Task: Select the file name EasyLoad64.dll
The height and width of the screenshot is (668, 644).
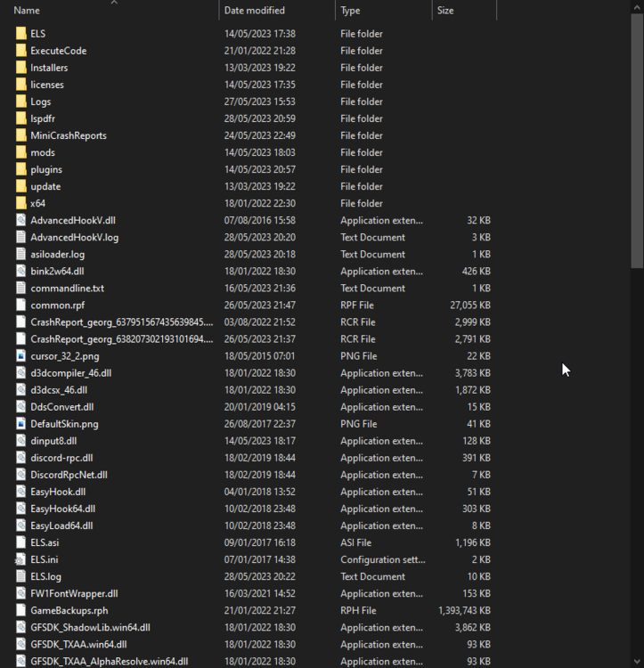Action: (61, 525)
